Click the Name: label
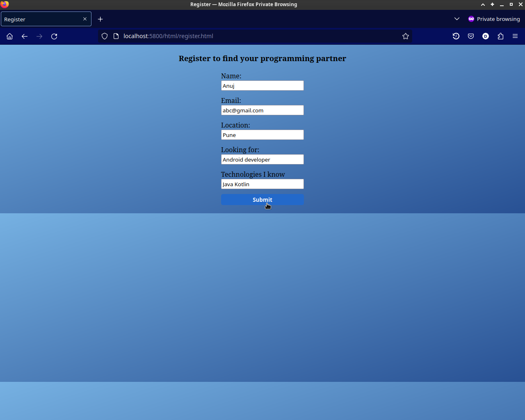This screenshot has width=525, height=420. [231, 76]
